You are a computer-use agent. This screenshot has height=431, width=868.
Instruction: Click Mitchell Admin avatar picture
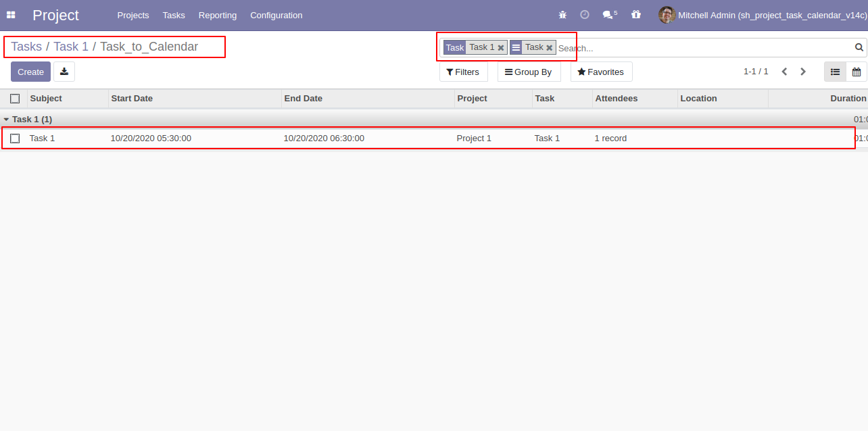[667, 15]
